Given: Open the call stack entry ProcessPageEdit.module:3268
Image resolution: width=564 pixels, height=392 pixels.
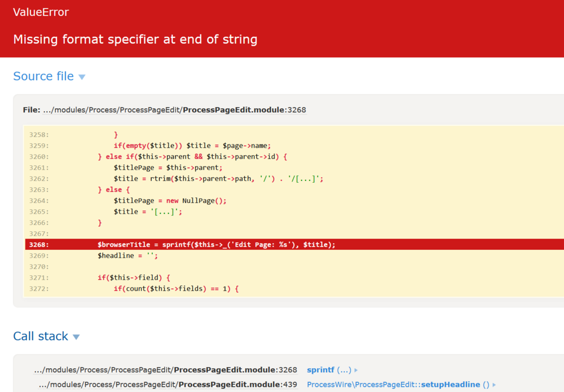Looking at the screenshot, I should click(165, 370).
